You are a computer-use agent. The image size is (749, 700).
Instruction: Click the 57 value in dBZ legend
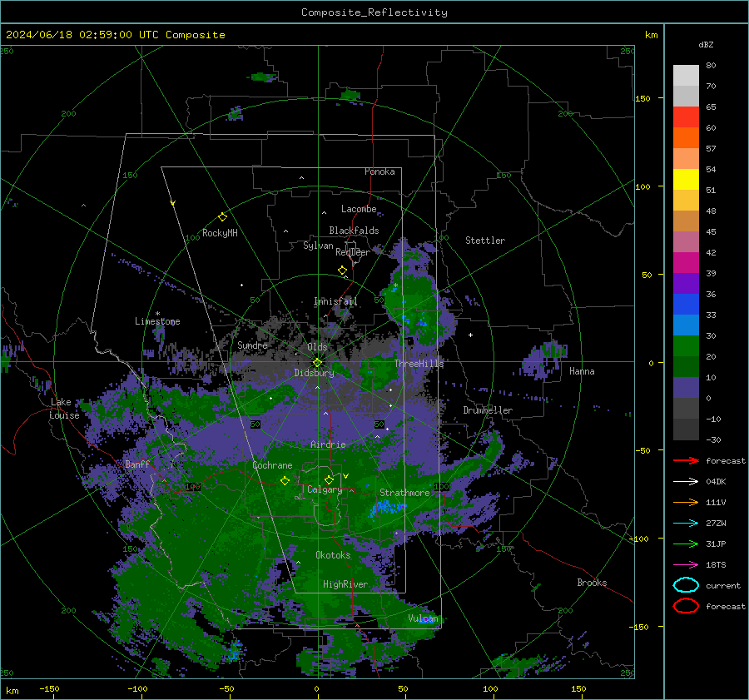click(x=711, y=149)
